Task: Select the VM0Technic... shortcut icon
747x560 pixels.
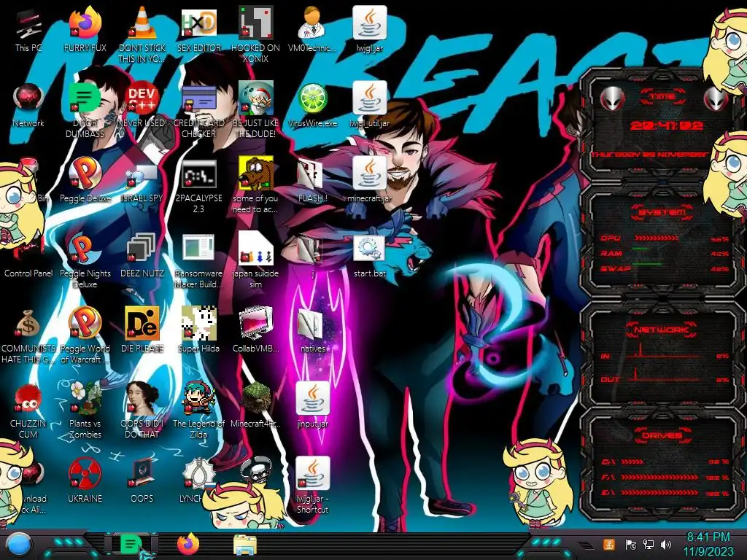Action: coord(312,23)
